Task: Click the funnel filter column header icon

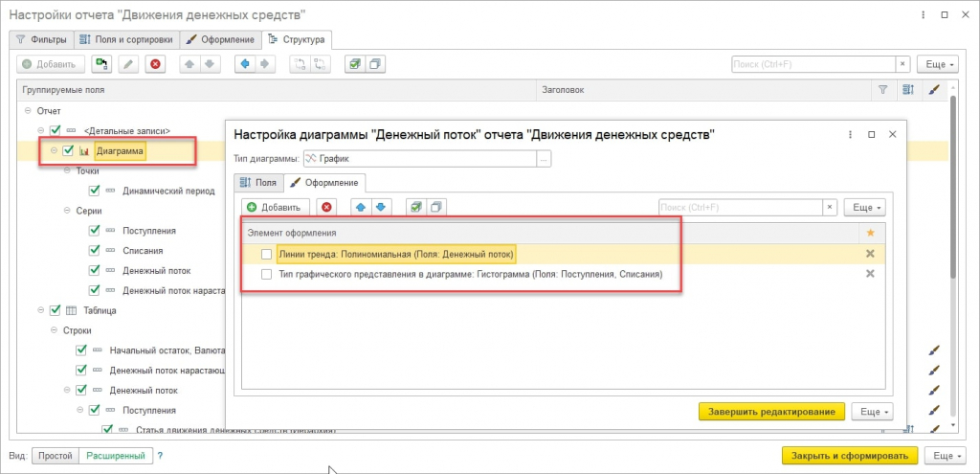Action: pos(882,90)
